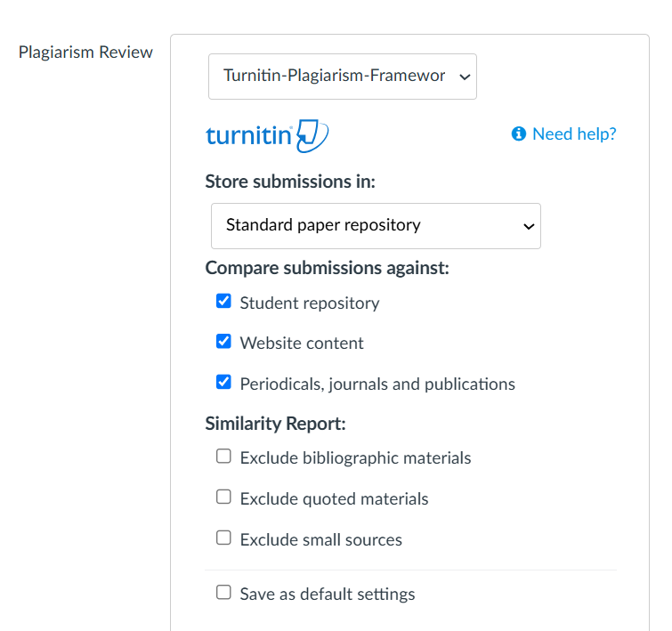This screenshot has width=672, height=631.
Task: Uncheck Website content checkbox
Action: pyautogui.click(x=223, y=341)
